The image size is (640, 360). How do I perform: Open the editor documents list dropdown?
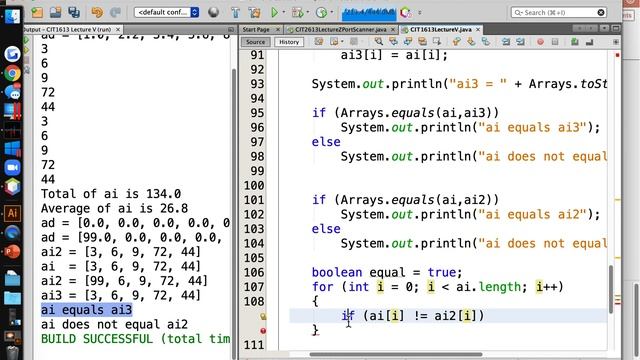(x=604, y=28)
